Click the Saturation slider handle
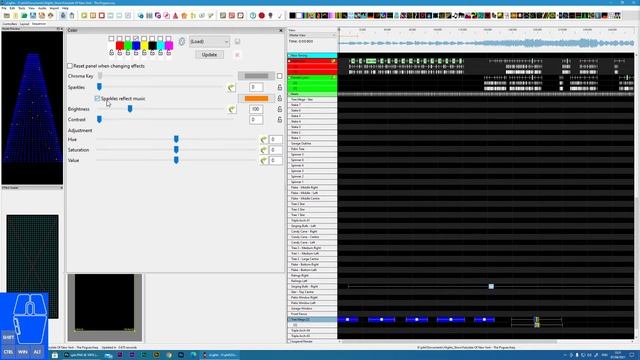 tap(176, 150)
